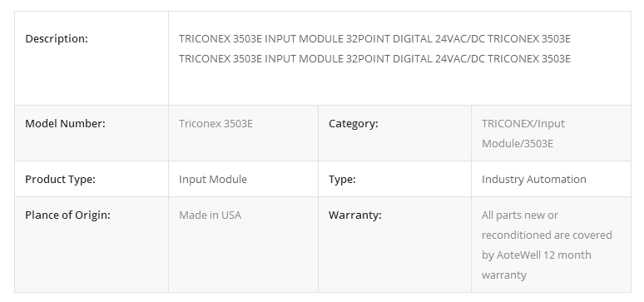Click the Category label
644x302 pixels.
[x=354, y=124]
